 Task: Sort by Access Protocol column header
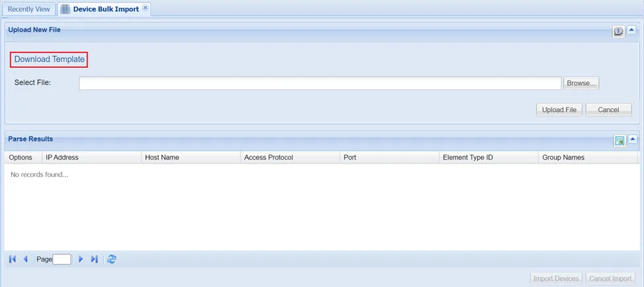pyautogui.click(x=290, y=158)
